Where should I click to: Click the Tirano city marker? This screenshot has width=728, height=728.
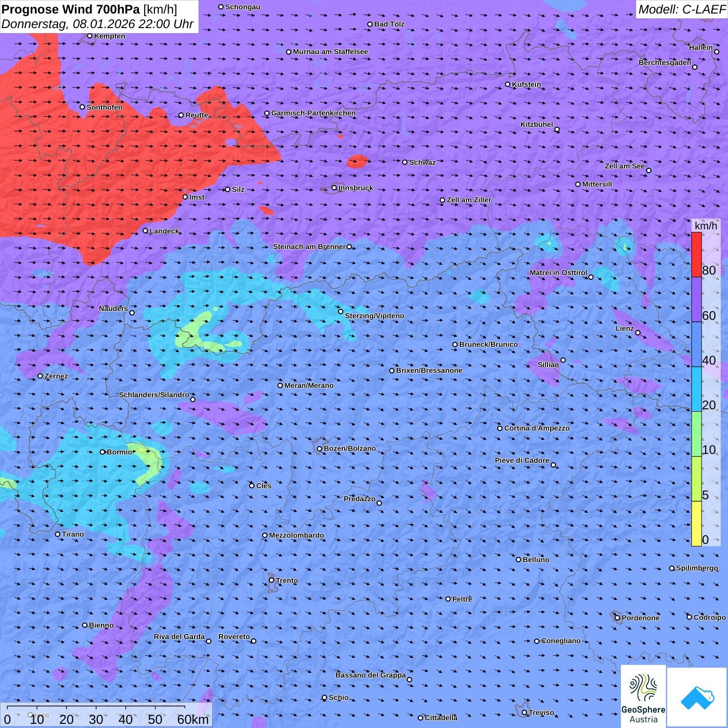[x=58, y=534]
